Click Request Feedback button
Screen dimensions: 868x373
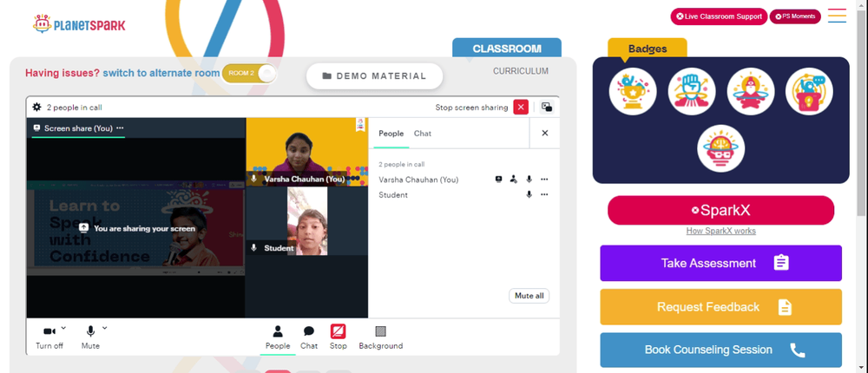[x=720, y=306]
